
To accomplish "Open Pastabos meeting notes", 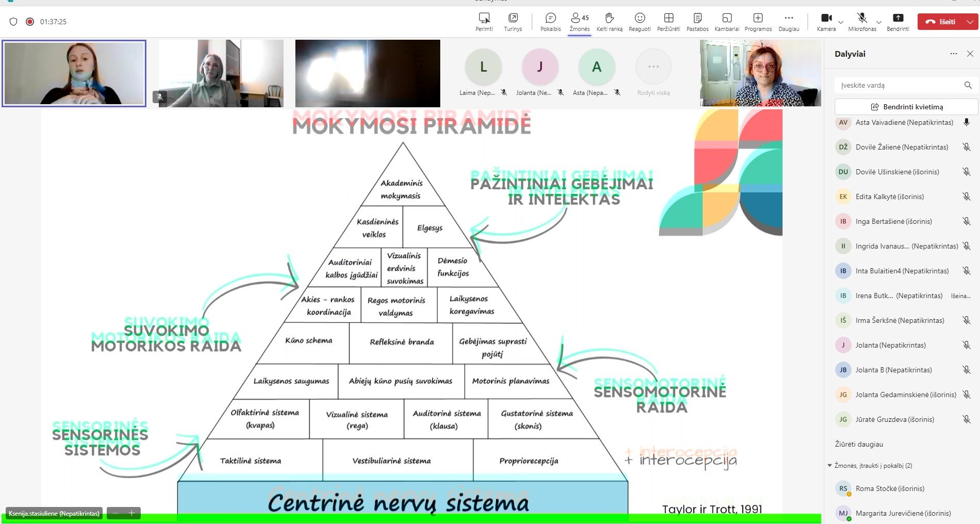I will click(x=697, y=22).
